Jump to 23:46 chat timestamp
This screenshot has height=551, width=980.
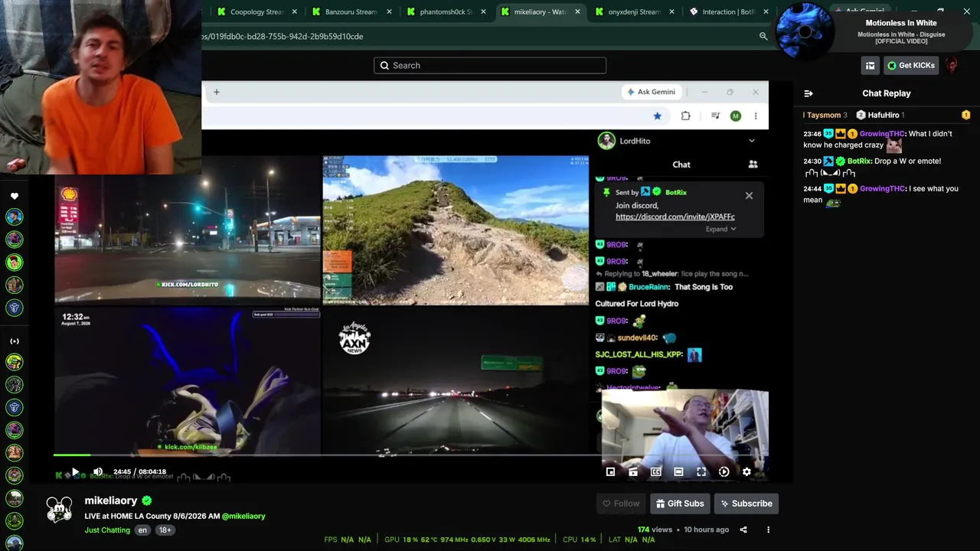point(812,134)
